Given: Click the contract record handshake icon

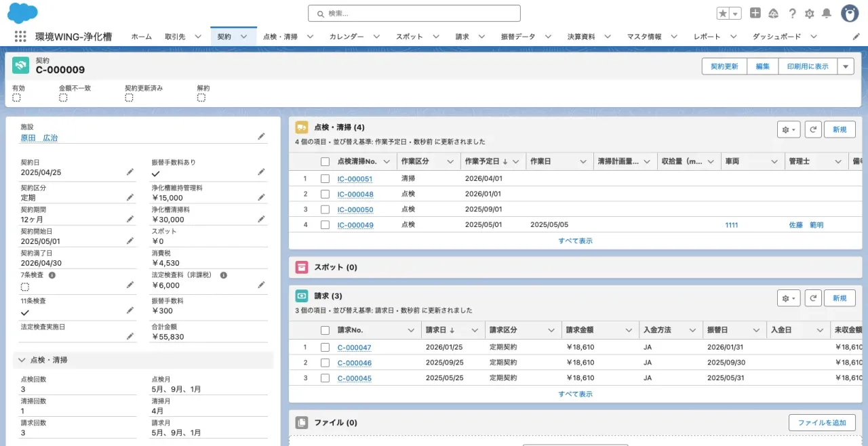Looking at the screenshot, I should (x=21, y=65).
